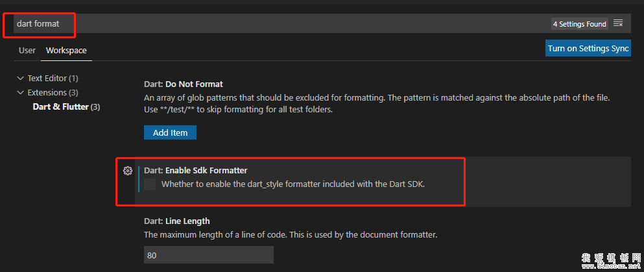644x272 pixels.
Task: Click the 'Dart: Do Not Format' setting title
Action: (184, 84)
